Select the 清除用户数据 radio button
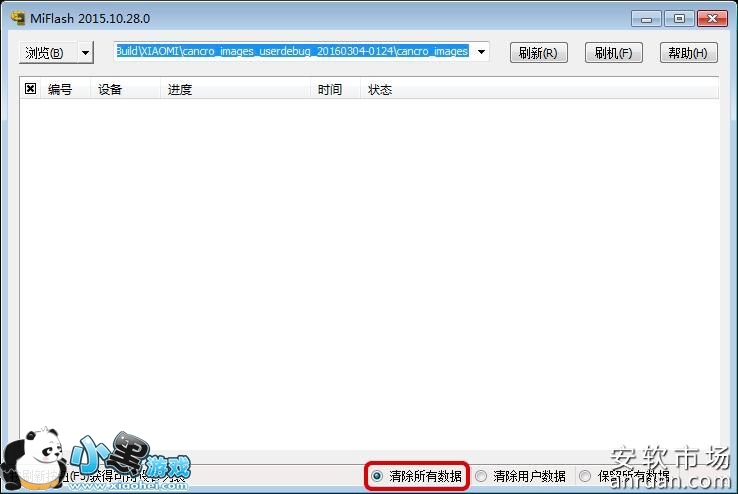738x494 pixels. click(x=481, y=476)
